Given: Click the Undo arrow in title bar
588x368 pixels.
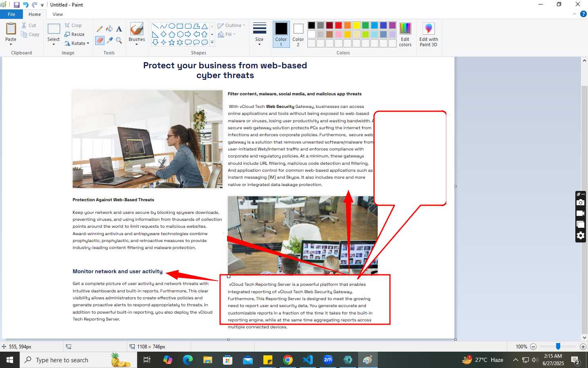Looking at the screenshot, I should (x=26, y=5).
